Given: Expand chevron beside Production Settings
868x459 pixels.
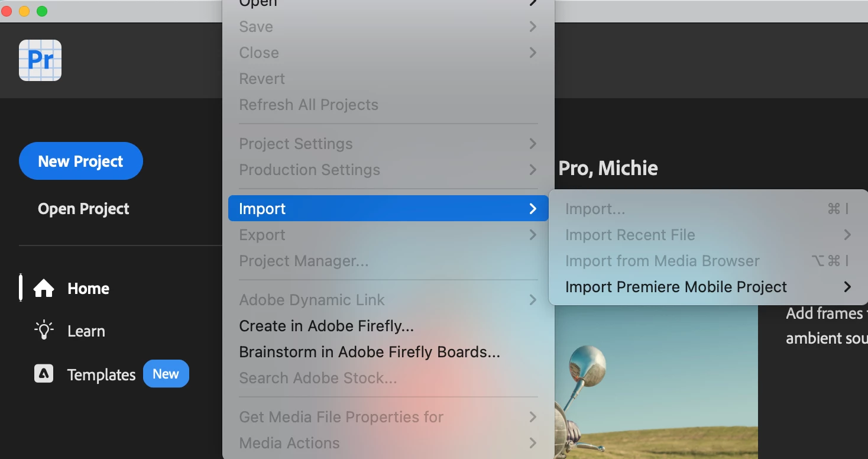Looking at the screenshot, I should coord(533,170).
